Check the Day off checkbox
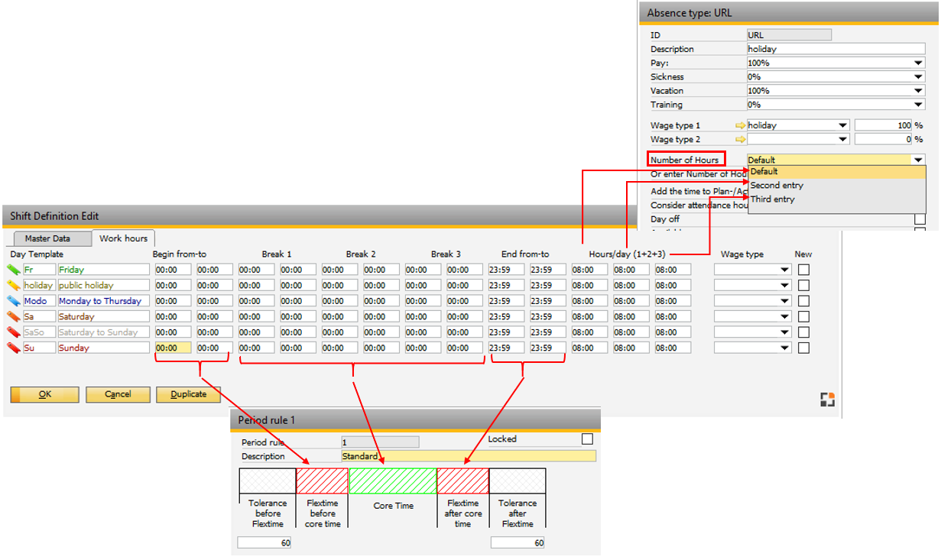This screenshot has width=941, height=560. (920, 219)
